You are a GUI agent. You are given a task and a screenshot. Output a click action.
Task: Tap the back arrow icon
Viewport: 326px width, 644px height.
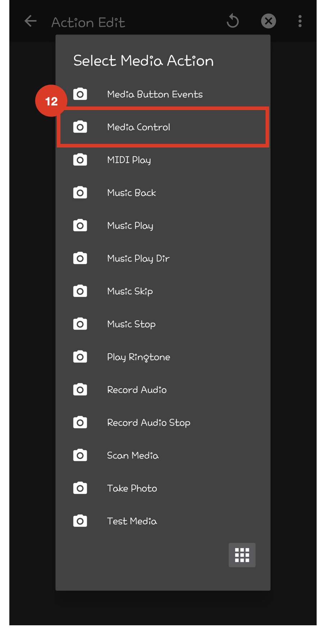pyautogui.click(x=31, y=21)
